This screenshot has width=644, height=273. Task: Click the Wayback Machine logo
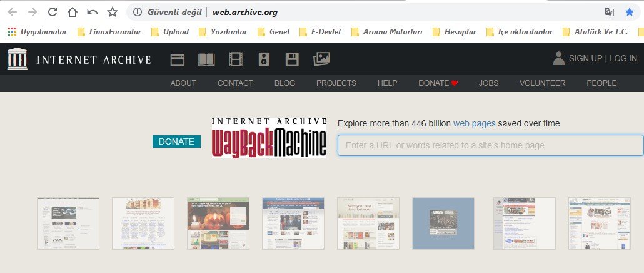(269, 138)
